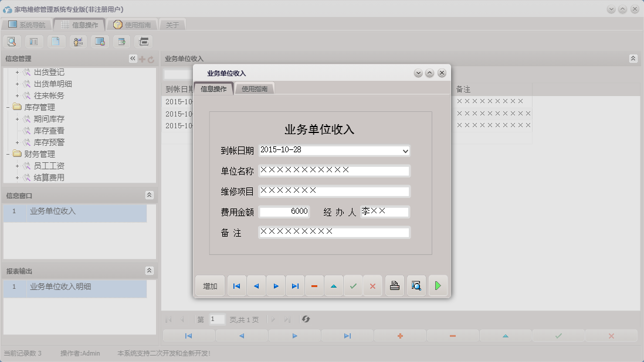Screen dimensions: 644x362
Task: Click the new document toolbar icon
Action: point(56,41)
